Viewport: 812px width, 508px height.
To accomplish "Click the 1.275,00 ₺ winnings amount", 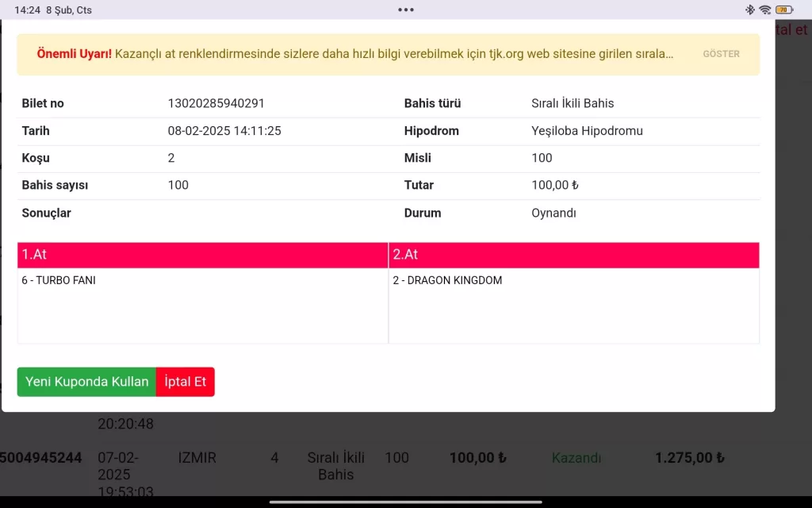I will (x=689, y=458).
